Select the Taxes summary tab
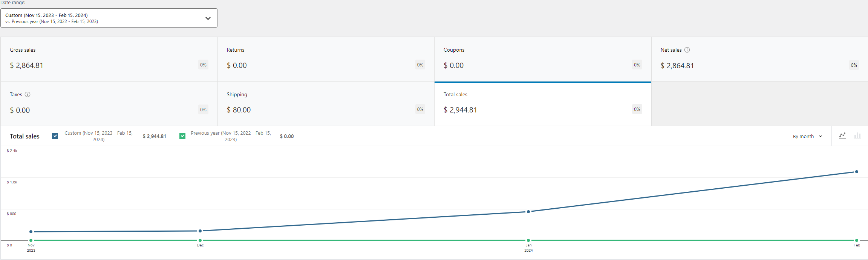The image size is (868, 260). (x=109, y=103)
